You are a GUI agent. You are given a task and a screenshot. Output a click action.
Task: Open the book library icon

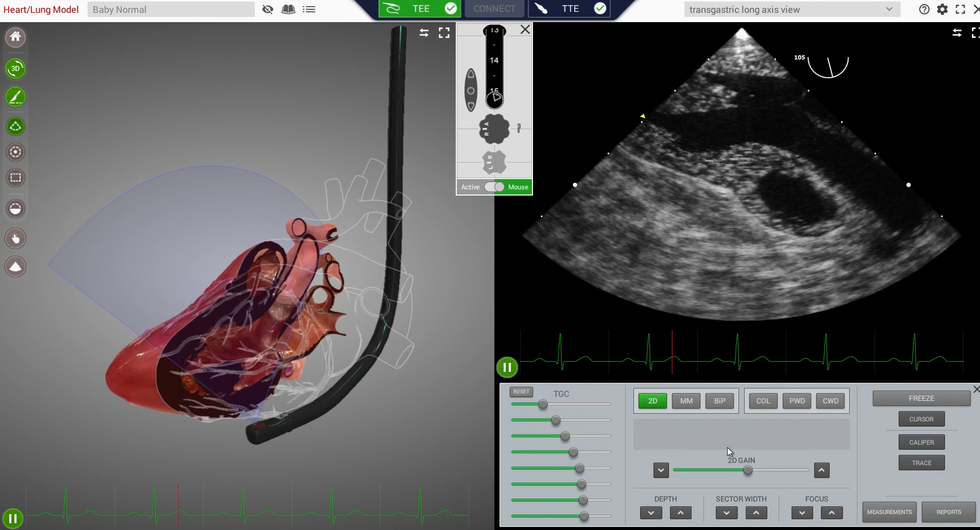tap(288, 9)
